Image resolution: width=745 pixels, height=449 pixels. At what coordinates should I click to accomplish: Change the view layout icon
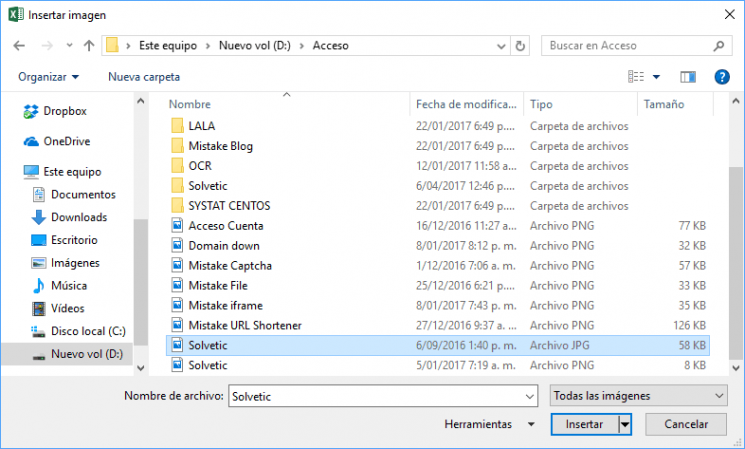tap(636, 76)
